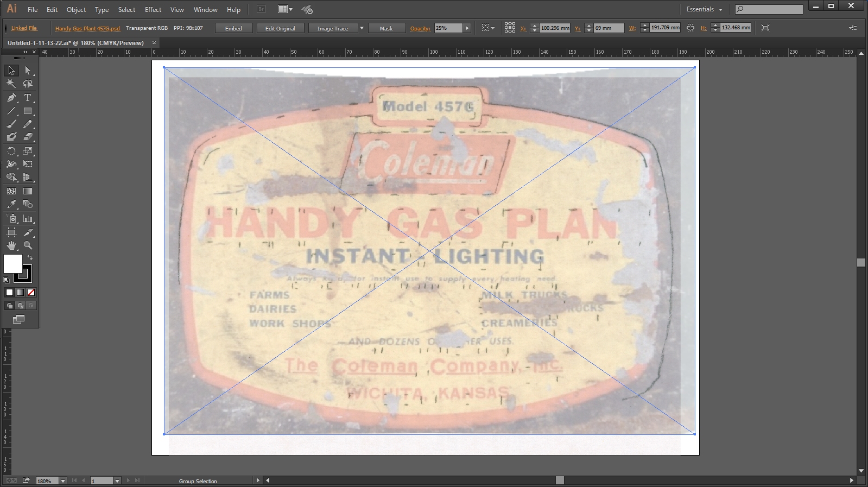Open the File menu
This screenshot has height=487, width=868.
tap(33, 10)
